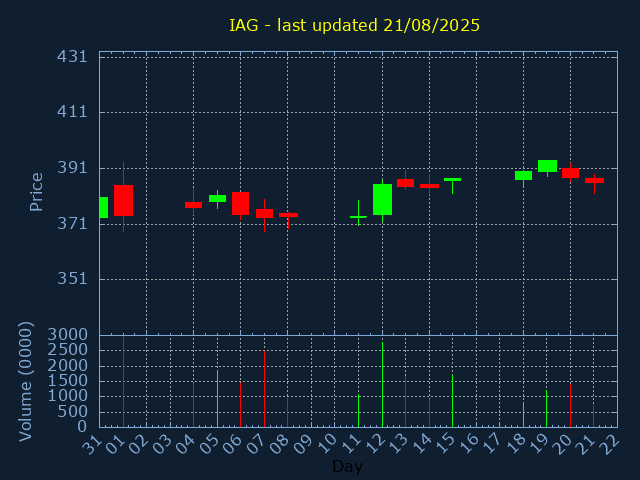Click the day label 31 on x-axis

pyautogui.click(x=93, y=443)
